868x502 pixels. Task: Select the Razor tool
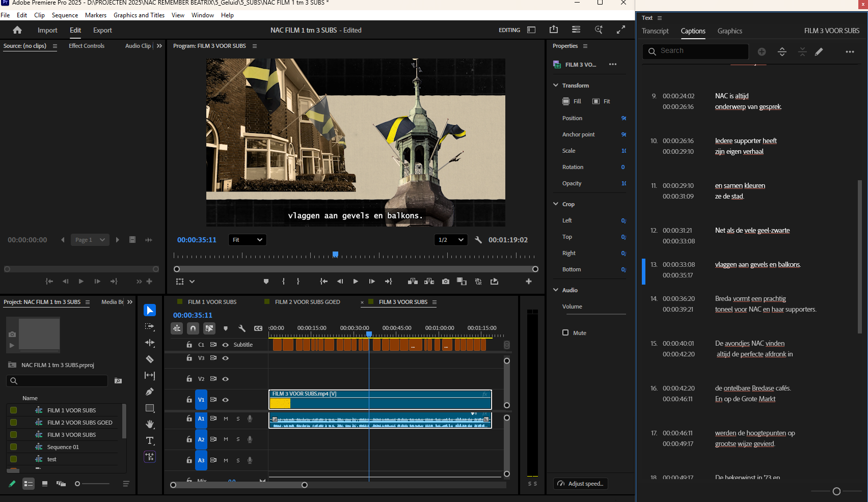[x=150, y=359]
